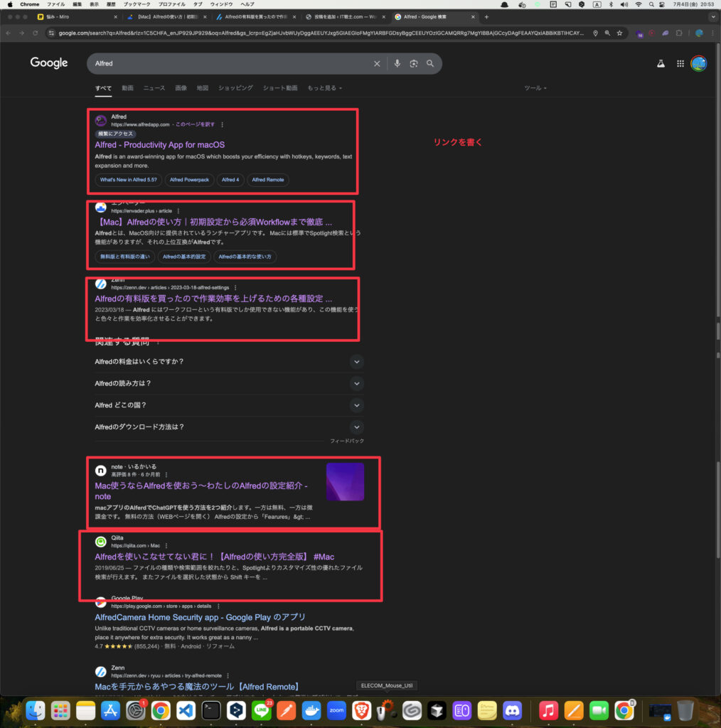This screenshot has width=721, height=728.
Task: Click the "Alfred Powerpack" sitelink chip
Action: point(189,180)
